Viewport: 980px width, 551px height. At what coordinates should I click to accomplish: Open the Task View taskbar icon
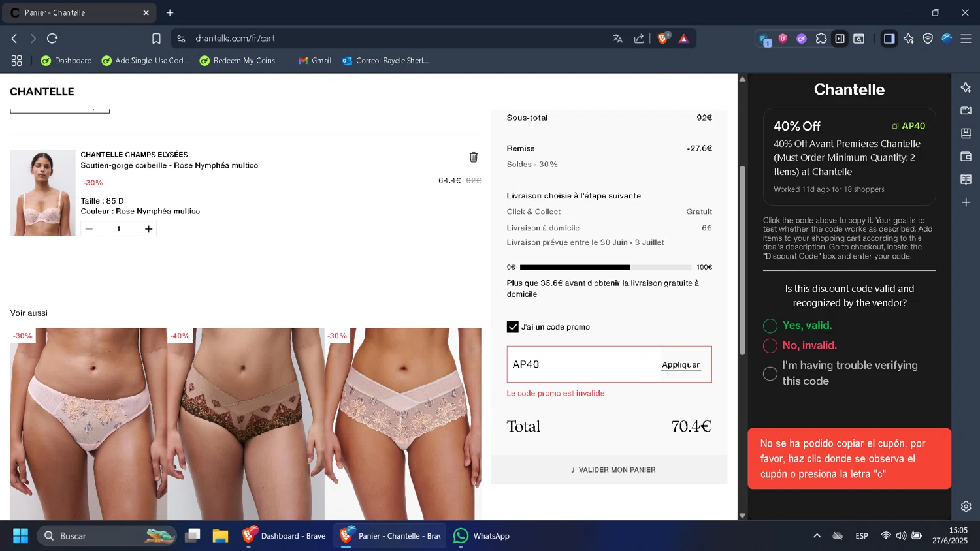(x=192, y=536)
